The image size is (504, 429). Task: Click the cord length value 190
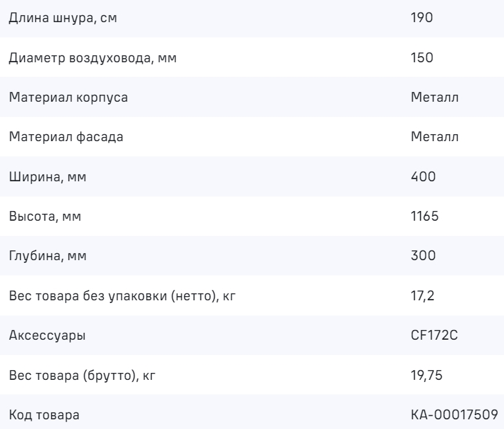pyautogui.click(x=422, y=17)
